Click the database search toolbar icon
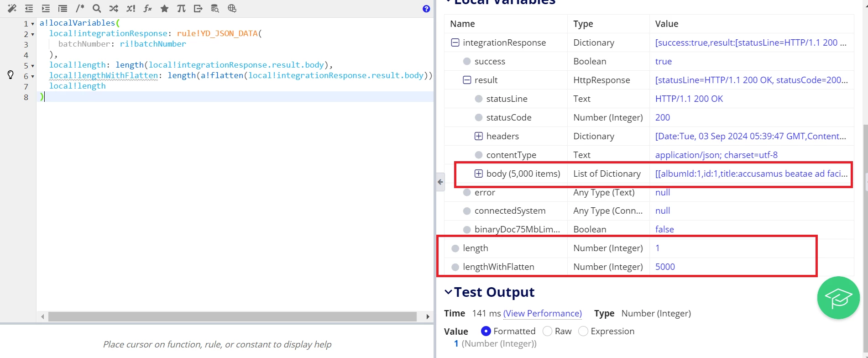This screenshot has width=868, height=358. [215, 8]
